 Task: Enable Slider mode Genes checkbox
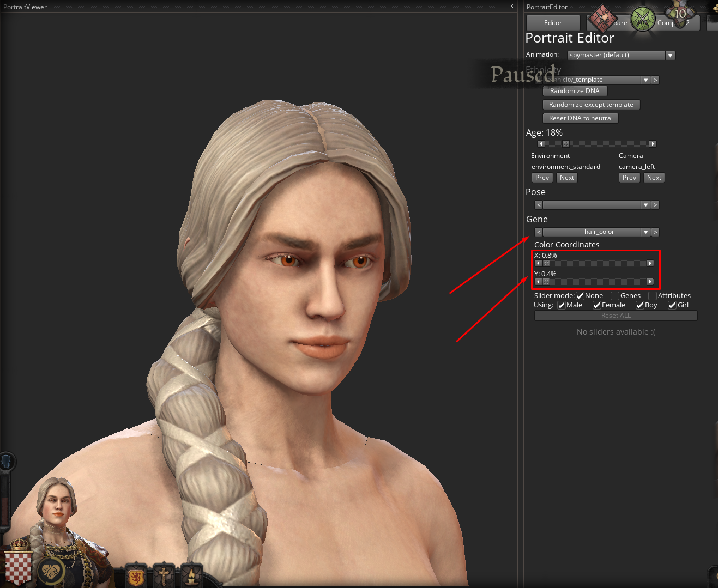point(615,296)
